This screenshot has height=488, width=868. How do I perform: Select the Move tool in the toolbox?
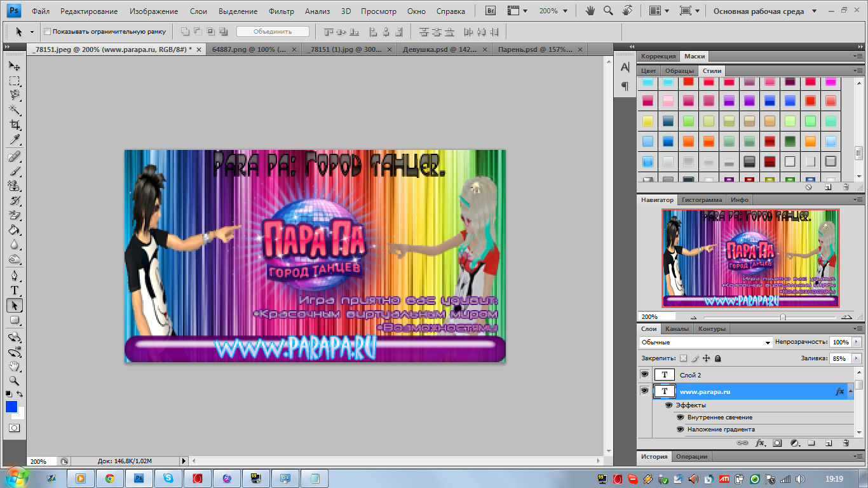(15, 66)
